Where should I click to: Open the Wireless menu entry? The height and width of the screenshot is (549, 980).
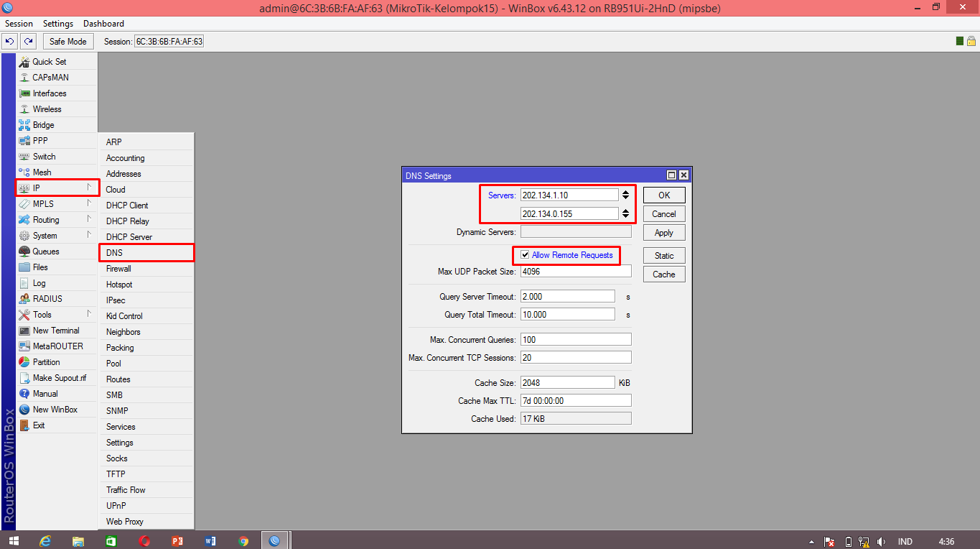pos(57,109)
